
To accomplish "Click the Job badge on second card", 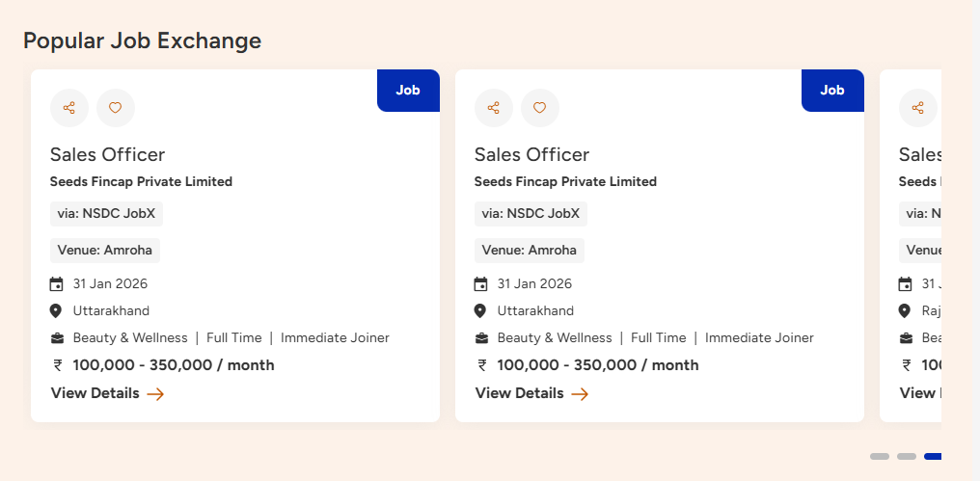I will [x=832, y=91].
